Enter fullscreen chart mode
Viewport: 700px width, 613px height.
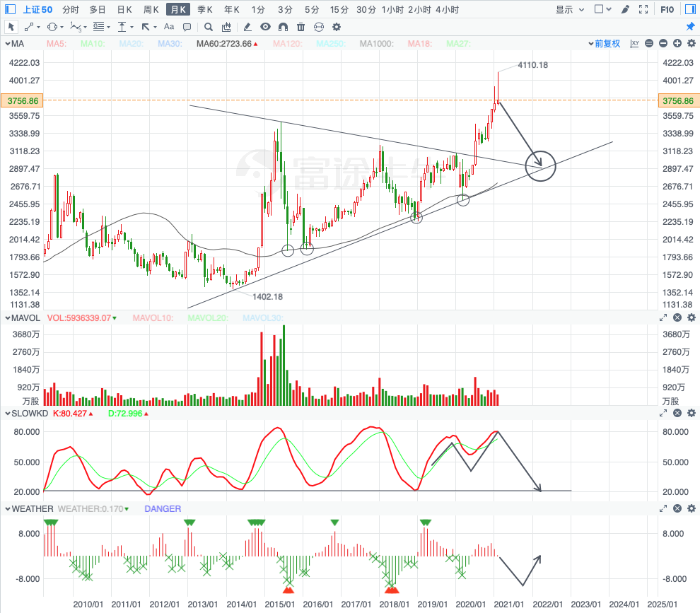643,9
